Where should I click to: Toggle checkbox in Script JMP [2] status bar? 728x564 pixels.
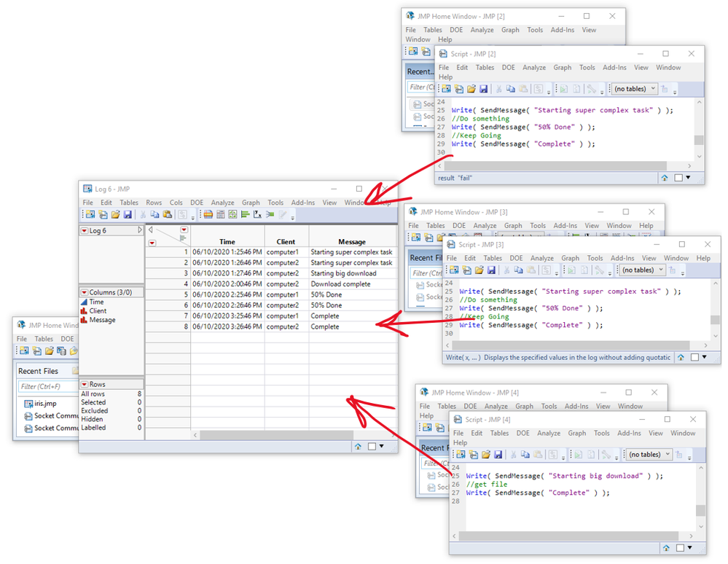678,178
